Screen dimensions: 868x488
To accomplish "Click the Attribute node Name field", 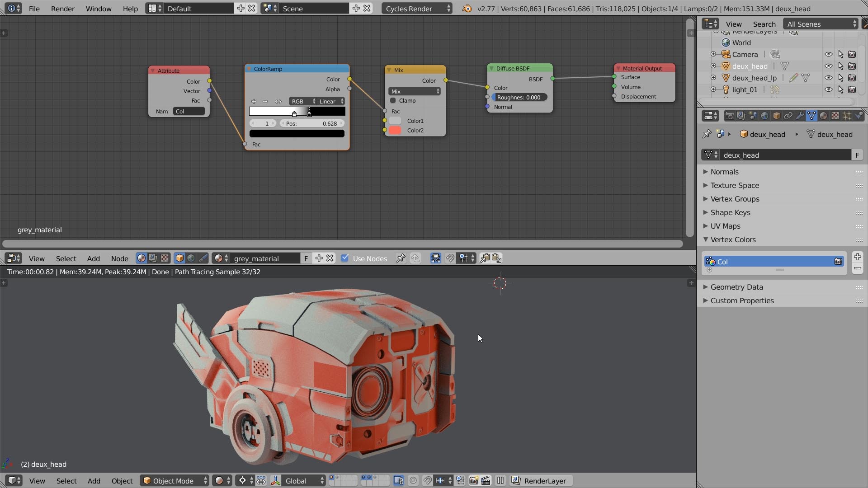I will click(x=189, y=111).
